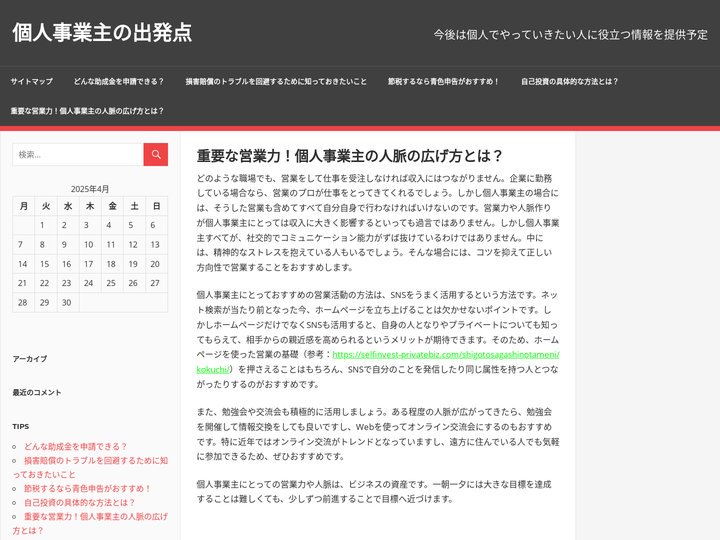Click the header tagline 今後は個人でやっていきたい人に役立つ情報を提供予定

570,34
